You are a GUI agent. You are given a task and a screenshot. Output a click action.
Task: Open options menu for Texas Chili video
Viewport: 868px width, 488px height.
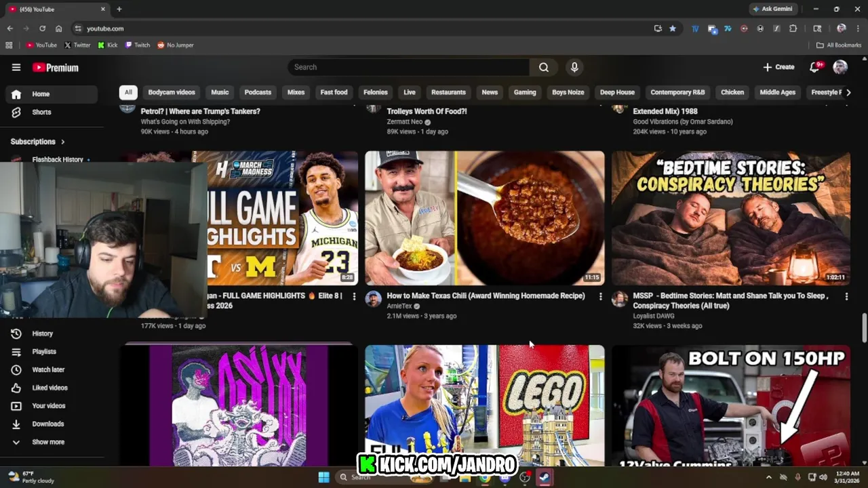click(x=600, y=296)
